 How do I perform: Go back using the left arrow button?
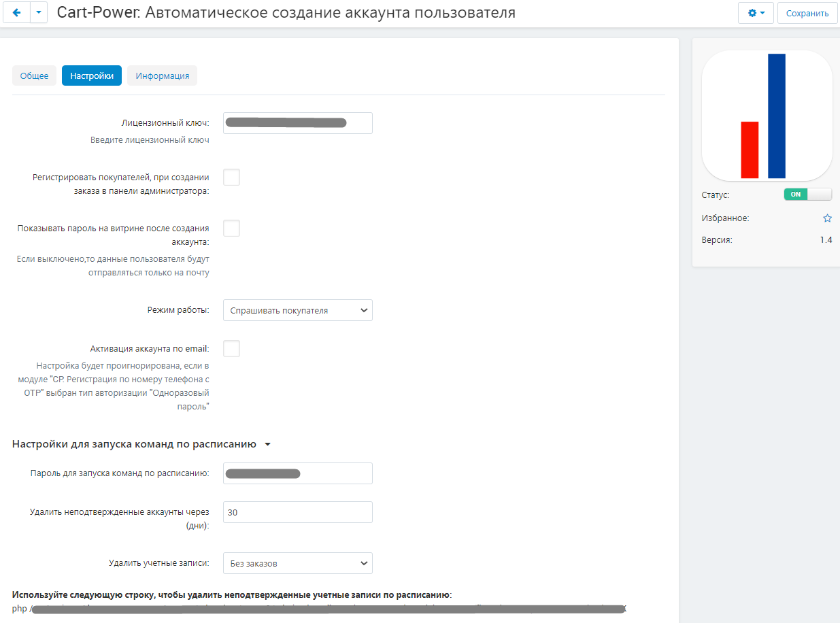click(x=17, y=13)
